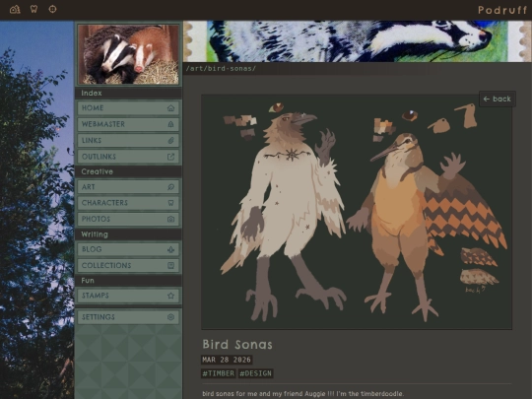532x399 pixels.
Task: Click the /art/bird-sonas/ breadcrumb path
Action: pyautogui.click(x=221, y=69)
